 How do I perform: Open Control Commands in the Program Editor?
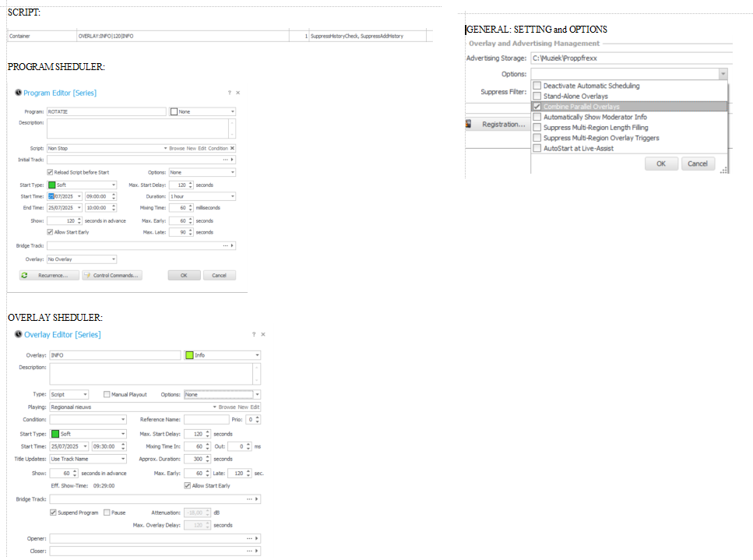(112, 275)
